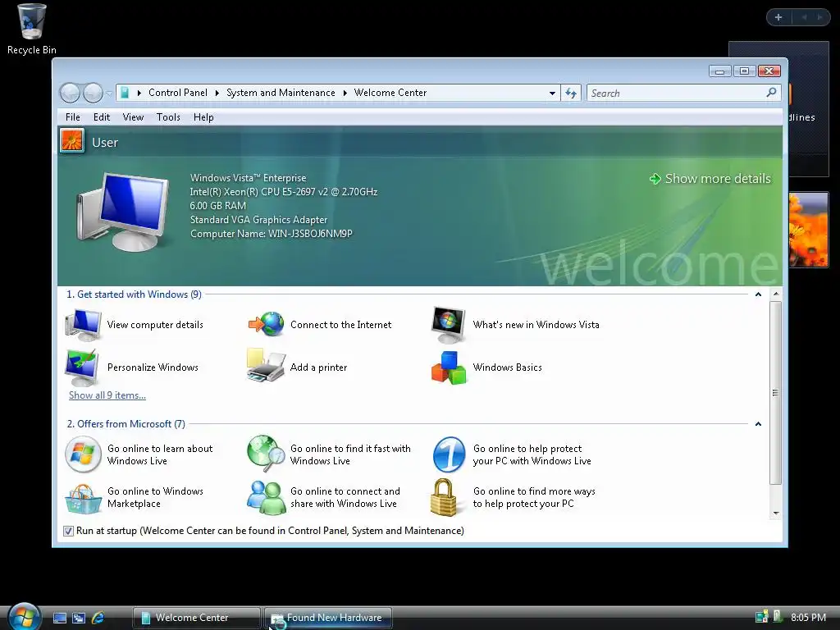
Task: Open the Edit menu
Action: (x=101, y=117)
